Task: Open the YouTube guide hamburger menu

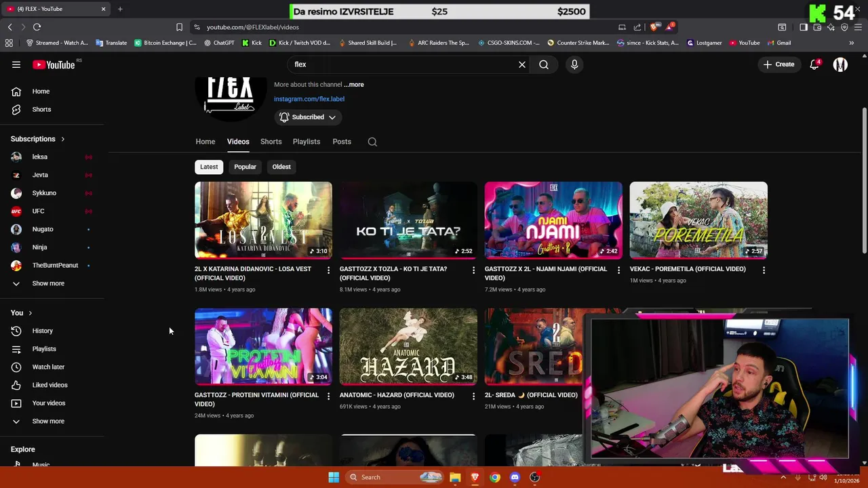Action: pyautogui.click(x=16, y=64)
